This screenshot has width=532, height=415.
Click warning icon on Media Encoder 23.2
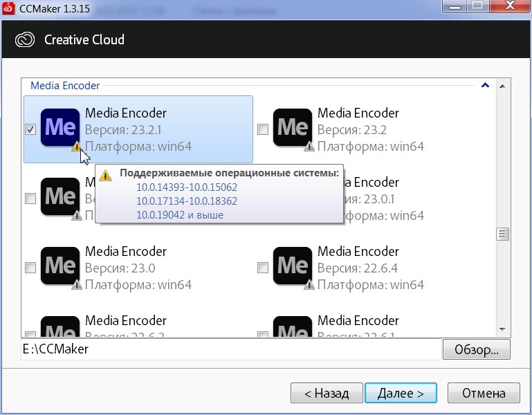(x=309, y=146)
